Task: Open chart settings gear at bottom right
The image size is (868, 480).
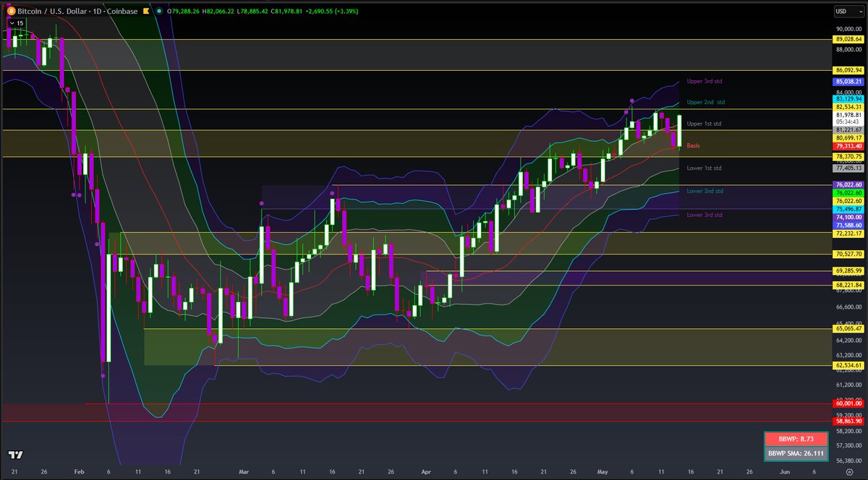Action: coord(849,471)
